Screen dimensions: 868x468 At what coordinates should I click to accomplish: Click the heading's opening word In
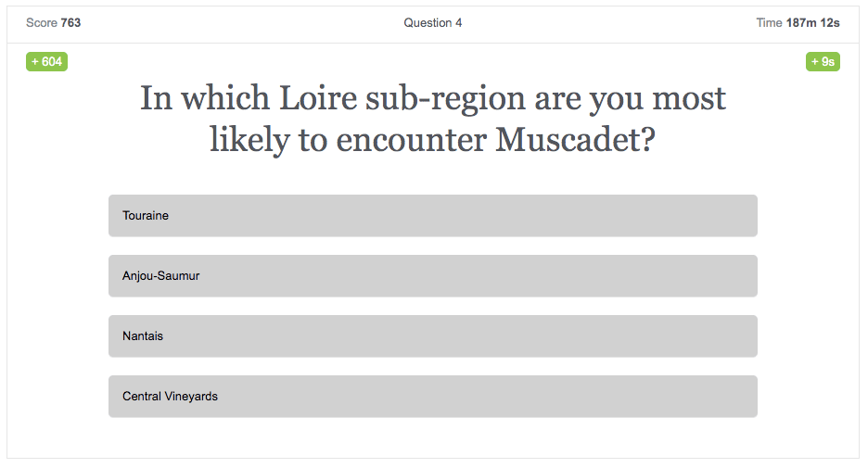coord(157,98)
